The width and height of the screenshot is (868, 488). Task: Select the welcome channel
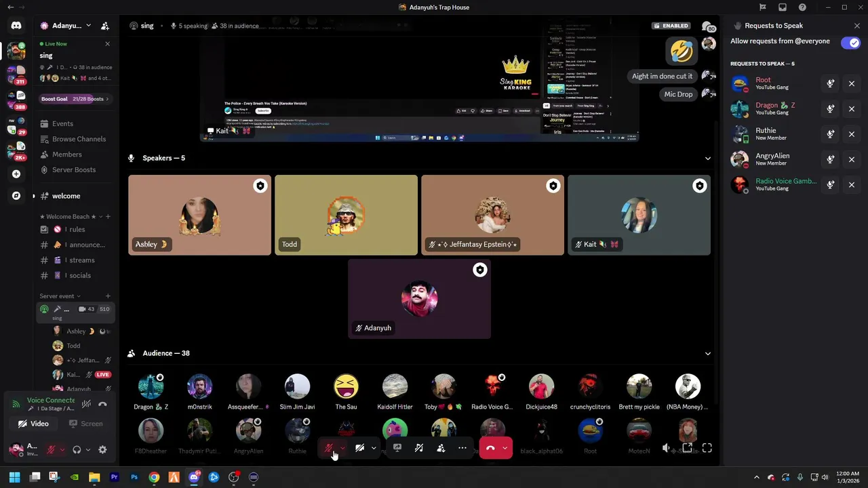pyautogui.click(x=75, y=196)
